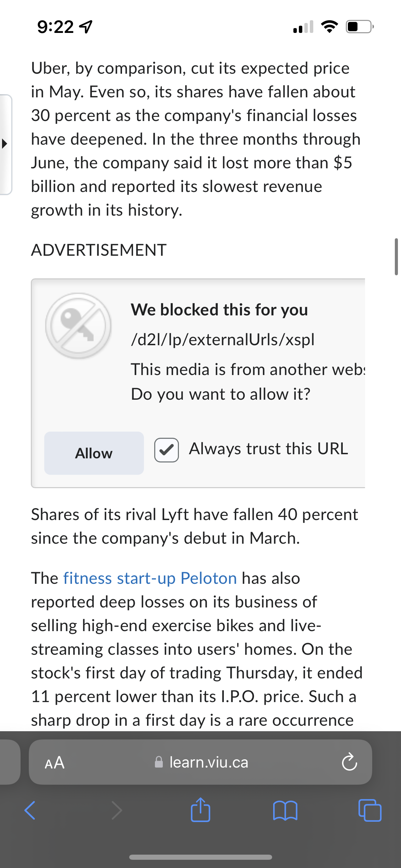Tap the Allow button in the blocked media dialog
The image size is (401, 868).
94,453
